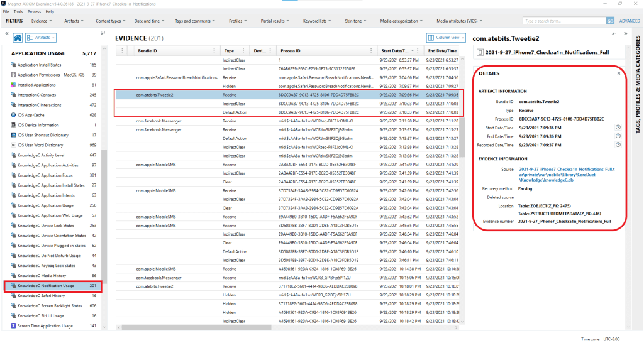Viewport: 644px width, 348px height.
Task: Collapse the left artifacts pane with double chevron
Action: [x=6, y=33]
